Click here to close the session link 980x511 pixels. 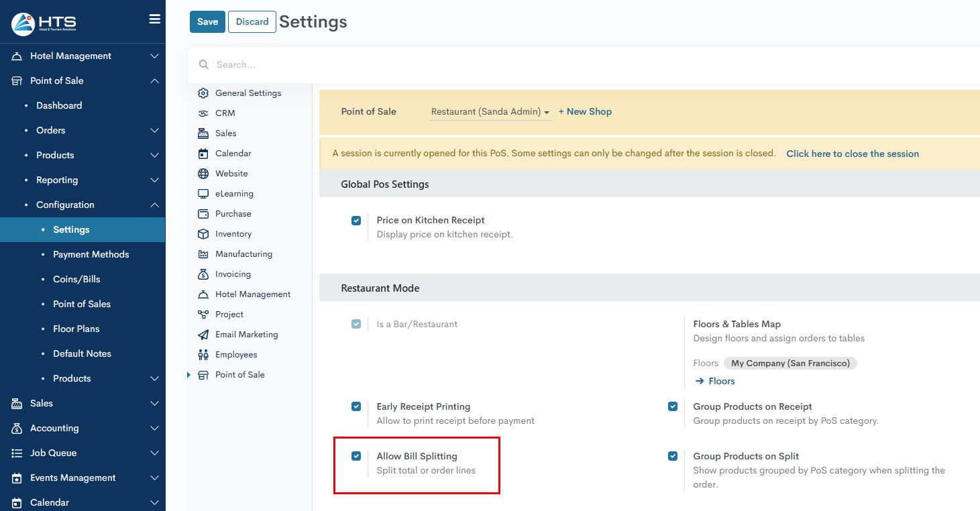853,154
